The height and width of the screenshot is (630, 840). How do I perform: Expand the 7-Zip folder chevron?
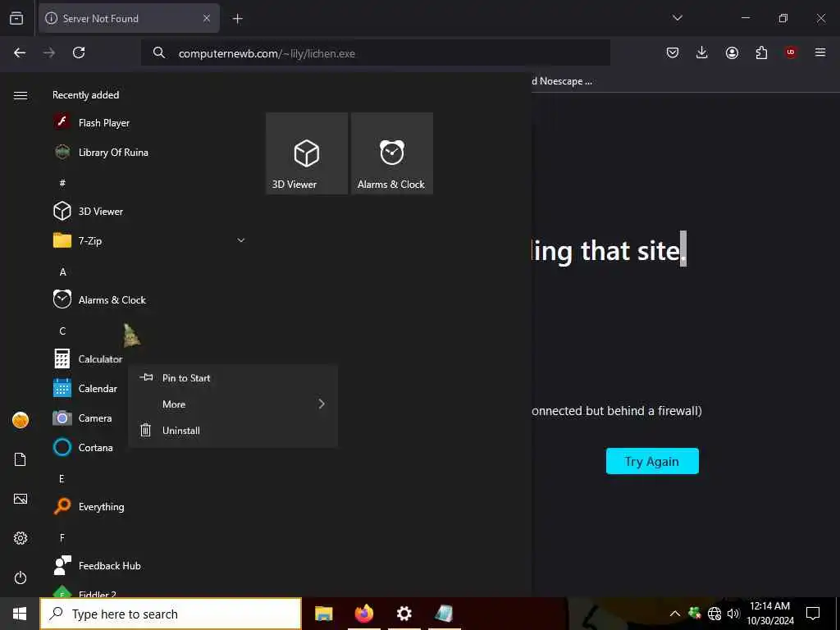pos(241,240)
